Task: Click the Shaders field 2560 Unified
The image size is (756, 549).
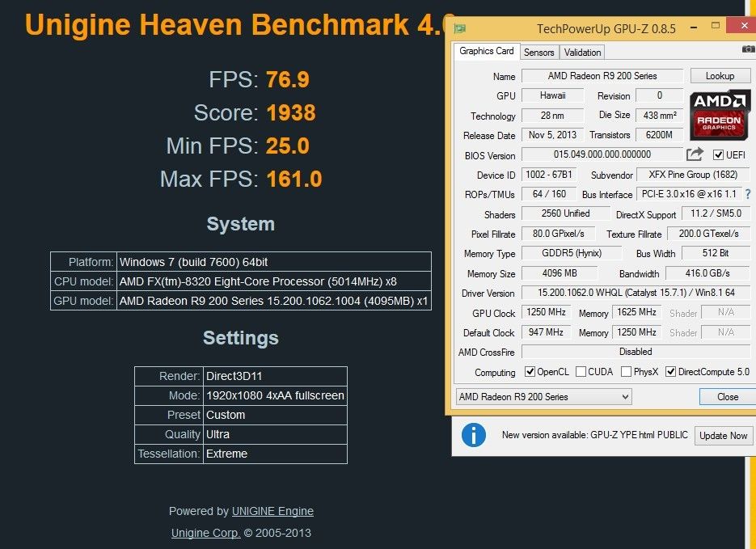Action: 565,213
